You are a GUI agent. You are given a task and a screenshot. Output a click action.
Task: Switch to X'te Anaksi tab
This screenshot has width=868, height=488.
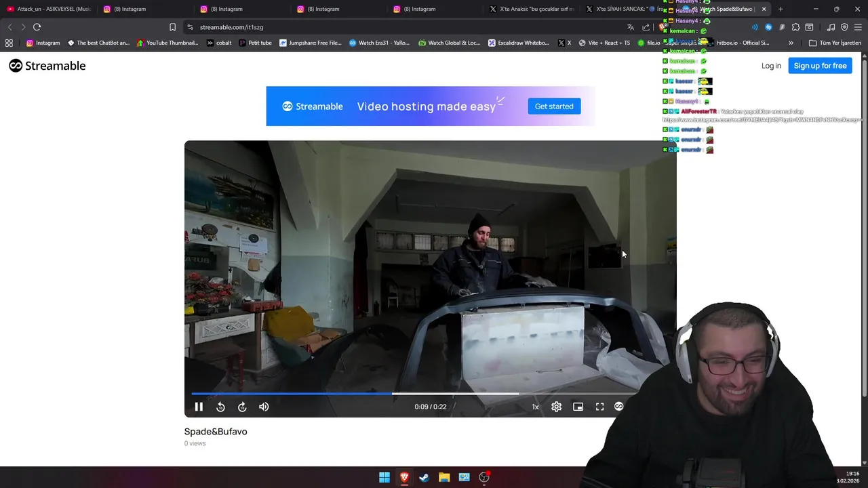[x=532, y=9]
